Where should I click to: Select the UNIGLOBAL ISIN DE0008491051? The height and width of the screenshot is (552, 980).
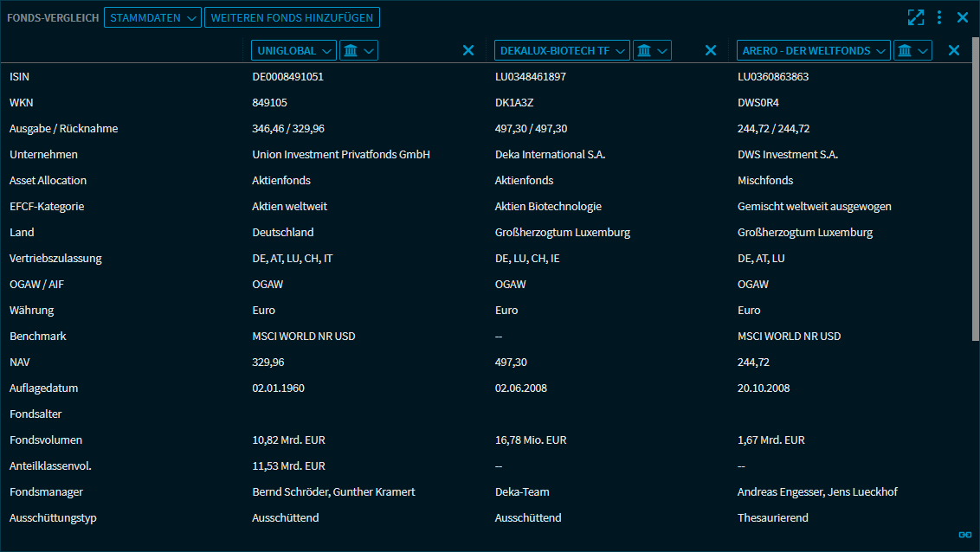coord(288,77)
